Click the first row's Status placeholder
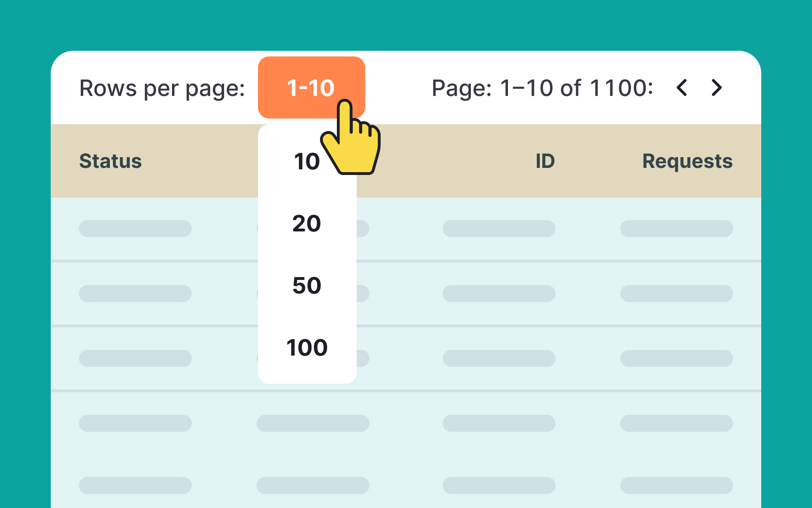This screenshot has width=812, height=508. 135,228
